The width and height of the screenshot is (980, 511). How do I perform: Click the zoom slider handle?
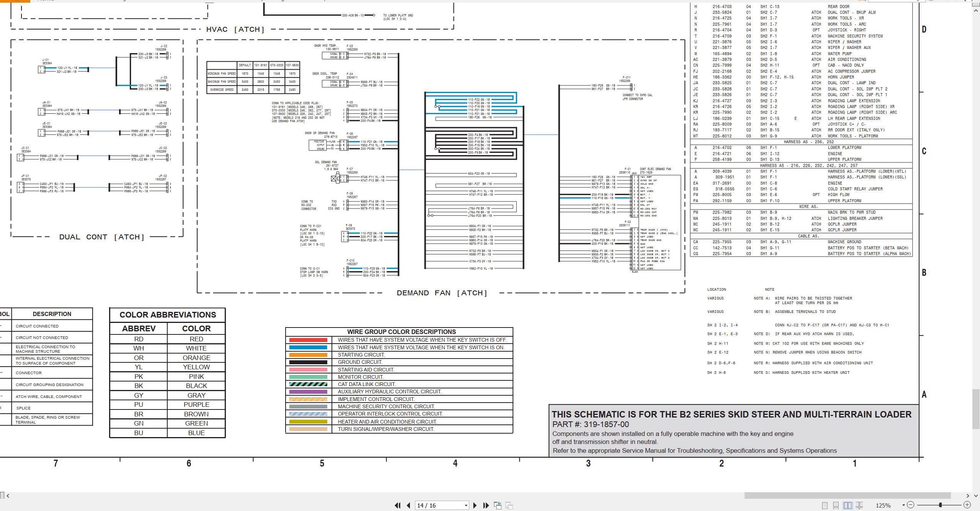point(940,505)
